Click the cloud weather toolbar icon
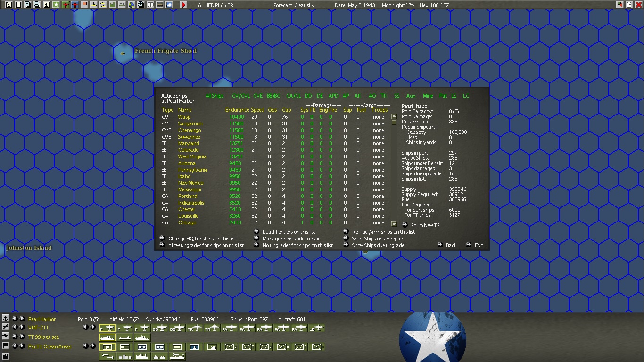 pyautogui.click(x=169, y=5)
